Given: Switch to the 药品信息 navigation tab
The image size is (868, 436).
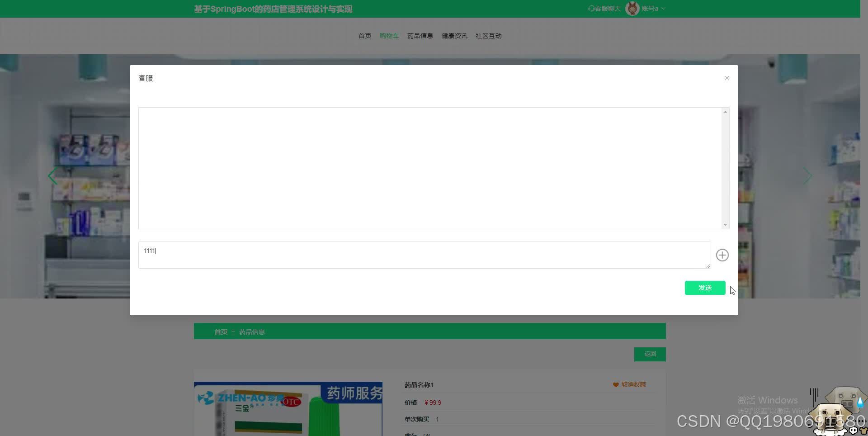Looking at the screenshot, I should 420,36.
